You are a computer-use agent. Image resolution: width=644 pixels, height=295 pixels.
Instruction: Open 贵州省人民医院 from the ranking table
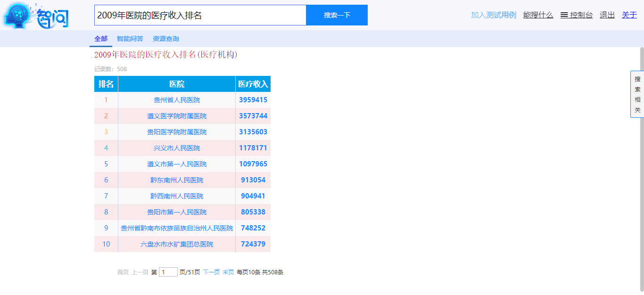pos(177,99)
